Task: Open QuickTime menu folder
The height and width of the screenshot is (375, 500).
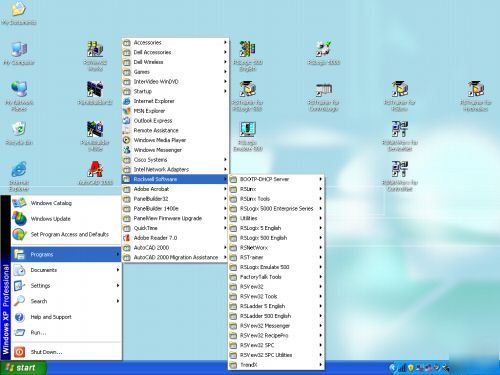Action: (x=175, y=228)
